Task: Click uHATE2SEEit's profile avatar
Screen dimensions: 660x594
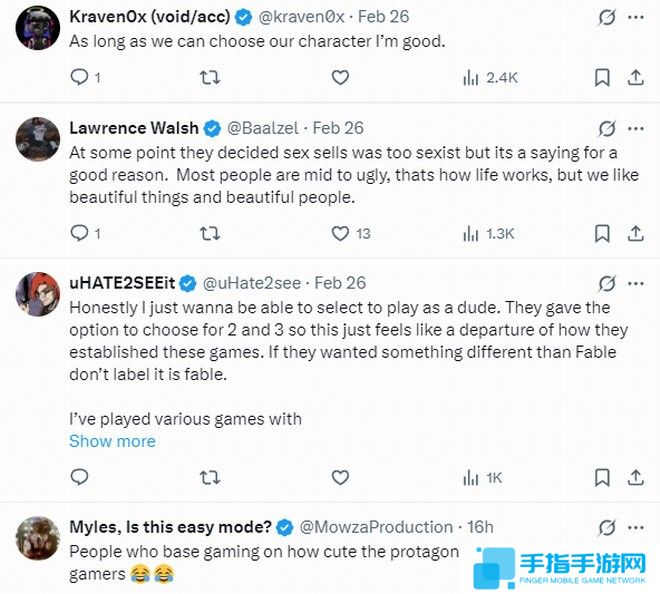Action: [38, 291]
